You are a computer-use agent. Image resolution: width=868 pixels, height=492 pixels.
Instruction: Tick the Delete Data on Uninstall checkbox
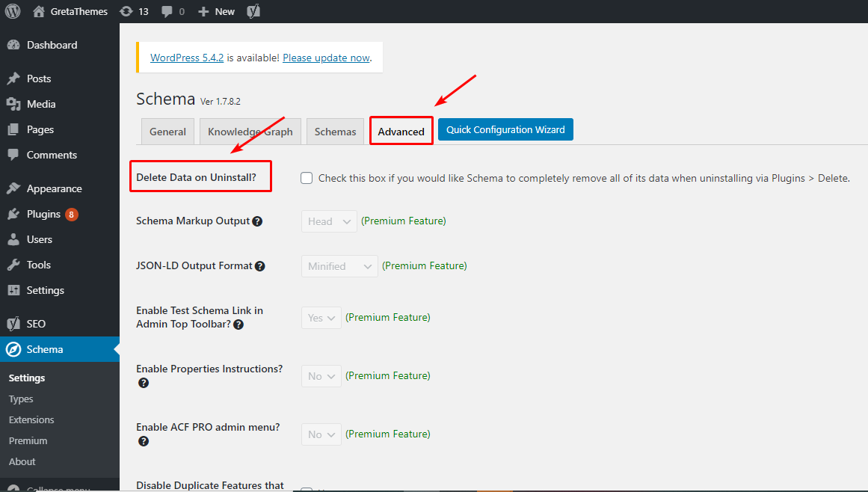coord(306,178)
